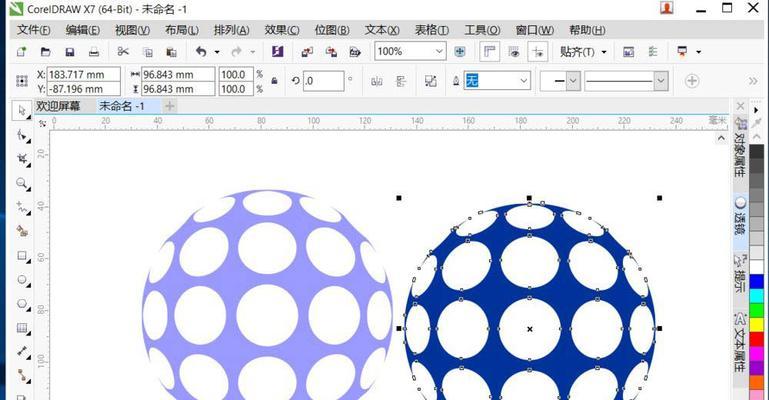769x400 pixels.
Task: Pick the yellow swatch in palette
Action: 756,324
